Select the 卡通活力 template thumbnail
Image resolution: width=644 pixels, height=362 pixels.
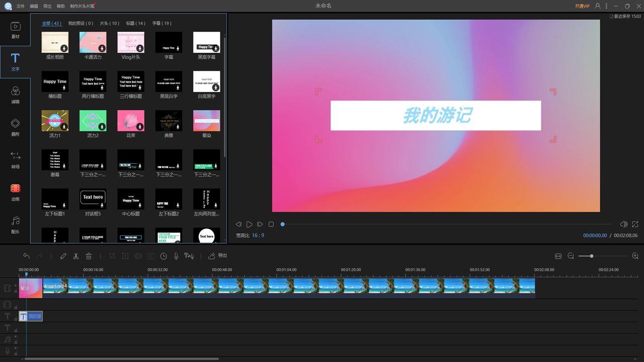point(93,42)
